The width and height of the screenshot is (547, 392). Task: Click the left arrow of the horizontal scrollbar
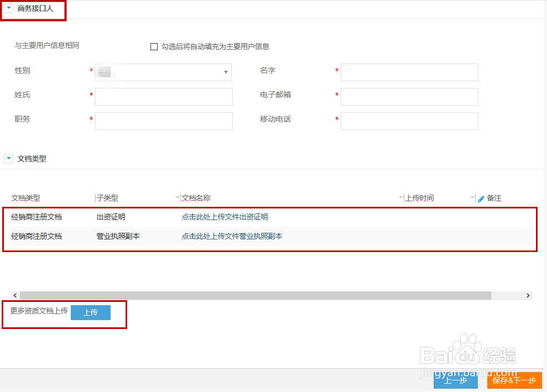click(15, 296)
